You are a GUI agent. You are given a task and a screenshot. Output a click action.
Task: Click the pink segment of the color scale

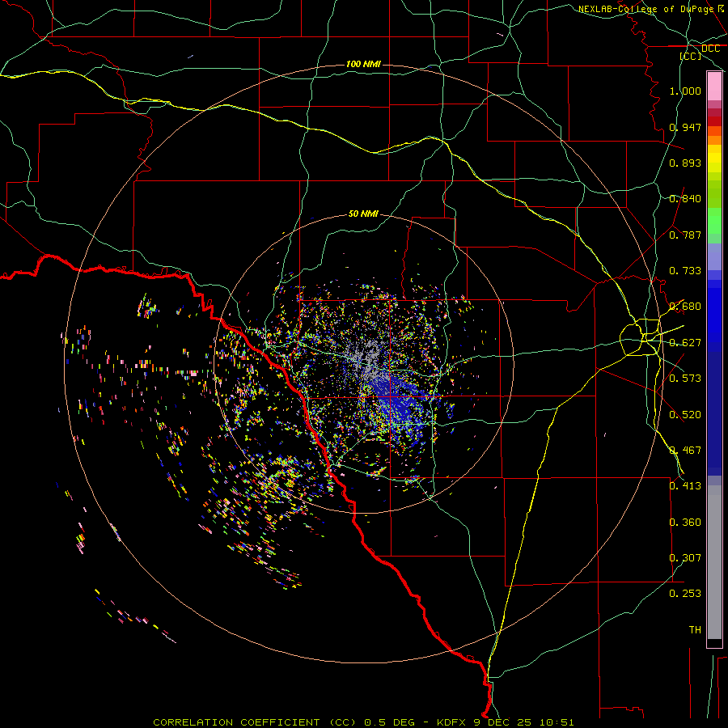[x=714, y=87]
